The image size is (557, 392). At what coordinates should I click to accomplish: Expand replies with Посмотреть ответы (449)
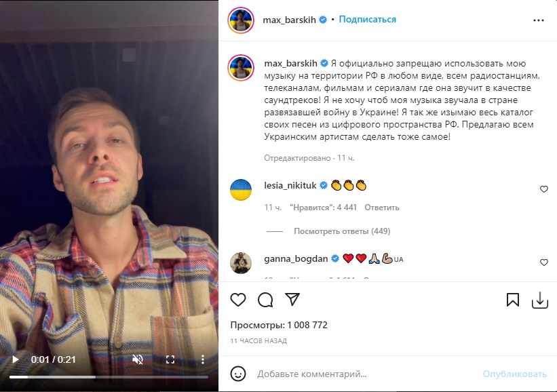[342, 231]
